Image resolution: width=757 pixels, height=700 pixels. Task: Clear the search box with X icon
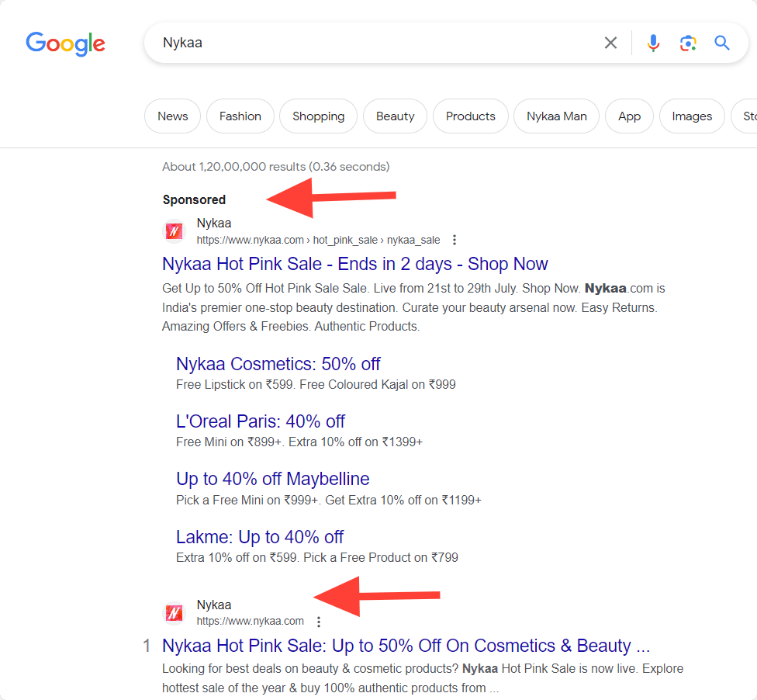coord(611,43)
